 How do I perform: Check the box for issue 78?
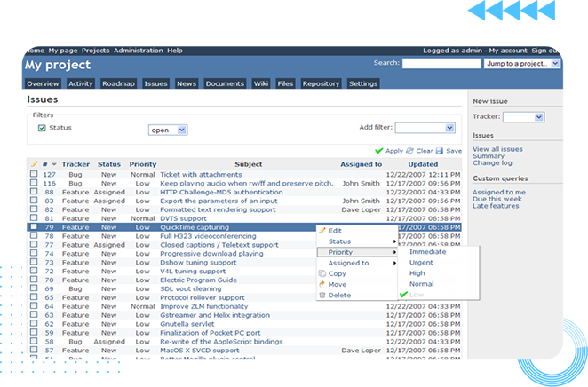point(34,235)
